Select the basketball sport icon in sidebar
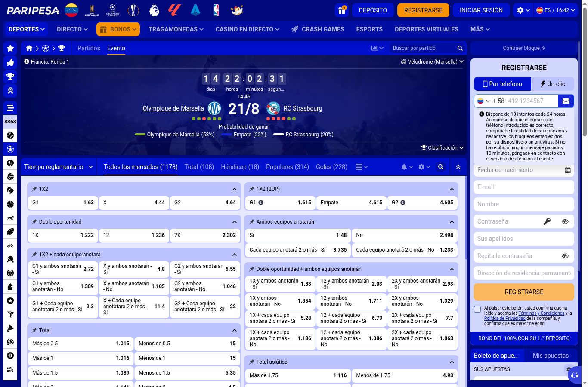Screen dimensions: 588x387 10,163
